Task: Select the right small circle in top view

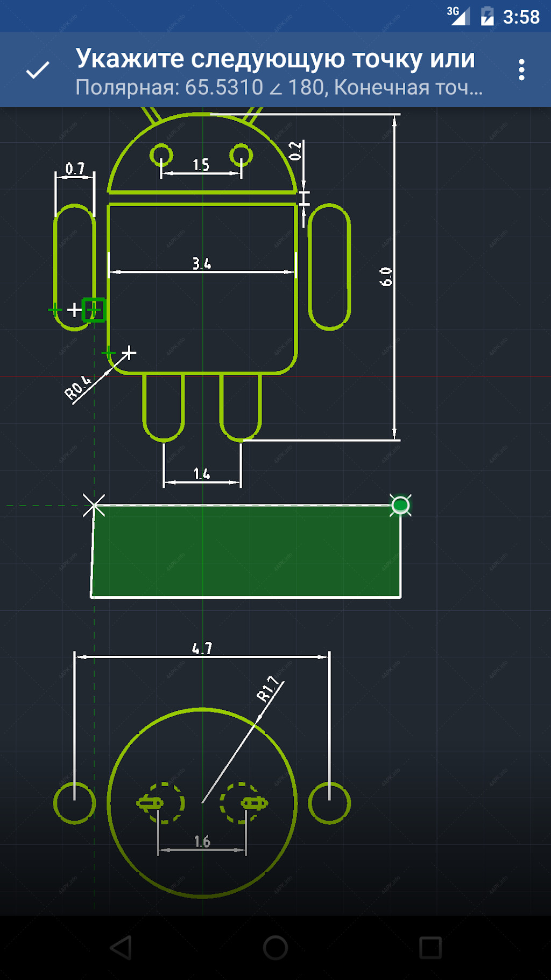Action: 329,803
